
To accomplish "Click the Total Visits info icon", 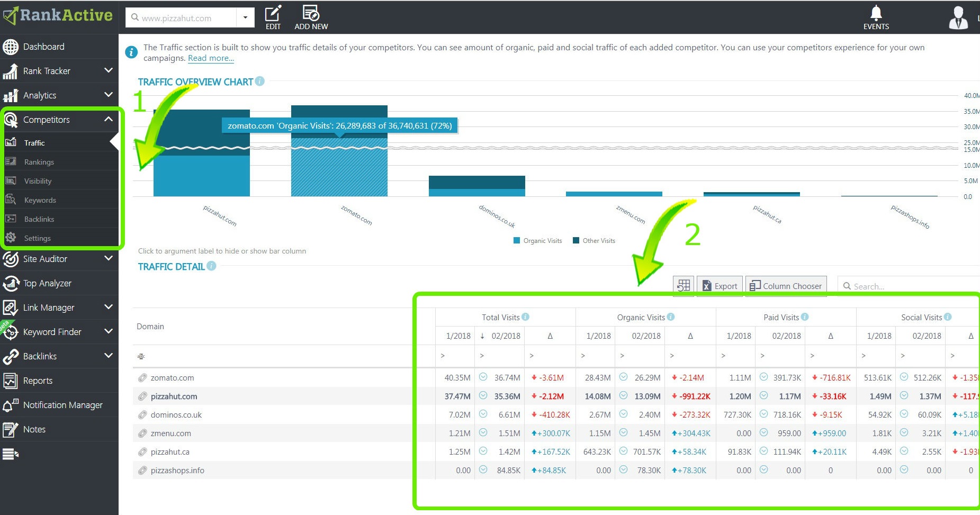I will 525,317.
